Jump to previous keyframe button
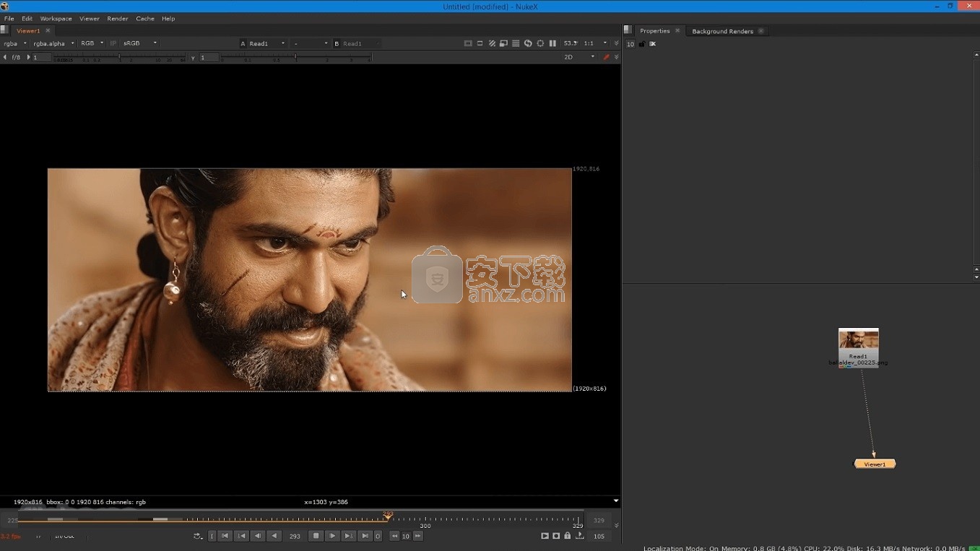 (x=242, y=536)
